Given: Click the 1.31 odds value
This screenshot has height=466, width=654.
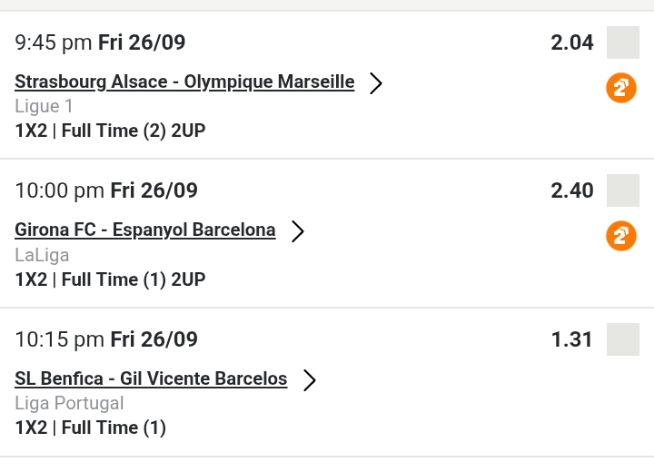Looking at the screenshot, I should (x=572, y=340).
